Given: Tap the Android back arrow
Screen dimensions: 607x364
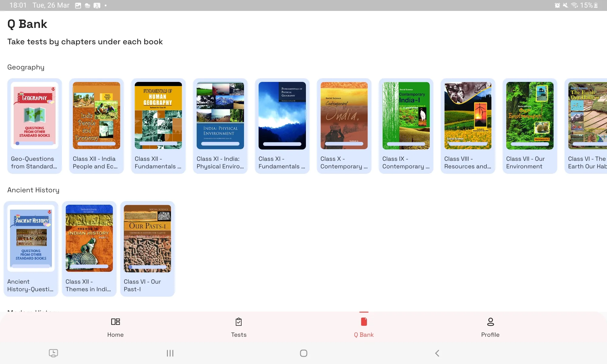Looking at the screenshot, I should [x=437, y=353].
